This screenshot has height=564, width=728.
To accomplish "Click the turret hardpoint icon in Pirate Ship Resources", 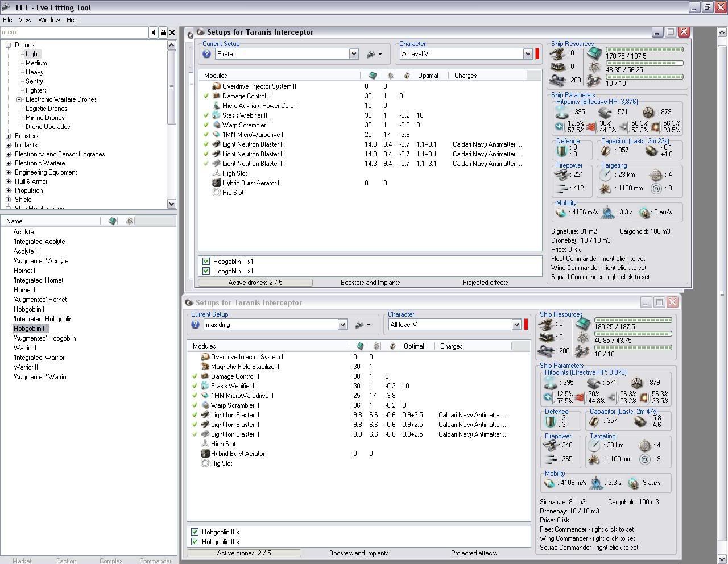I will point(558,53).
